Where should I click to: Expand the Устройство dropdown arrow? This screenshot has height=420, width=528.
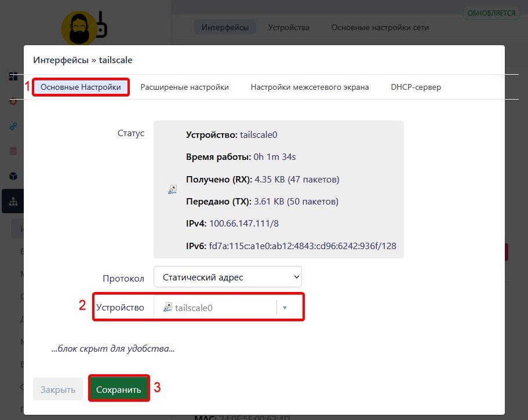[x=286, y=307]
